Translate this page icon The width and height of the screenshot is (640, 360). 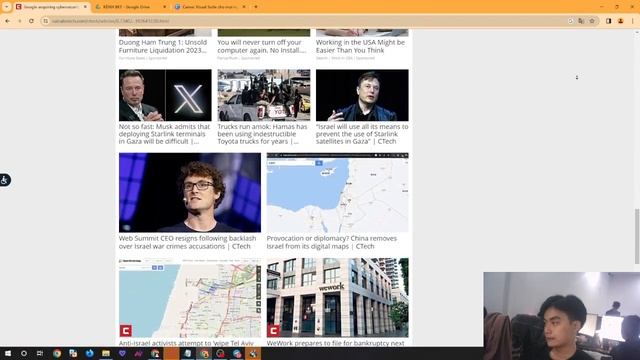[x=581, y=21]
